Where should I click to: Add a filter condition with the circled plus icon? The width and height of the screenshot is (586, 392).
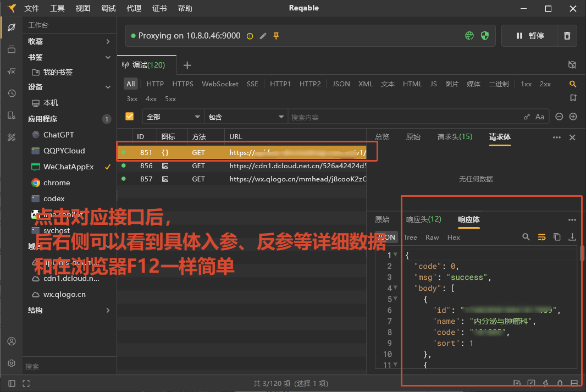point(573,117)
